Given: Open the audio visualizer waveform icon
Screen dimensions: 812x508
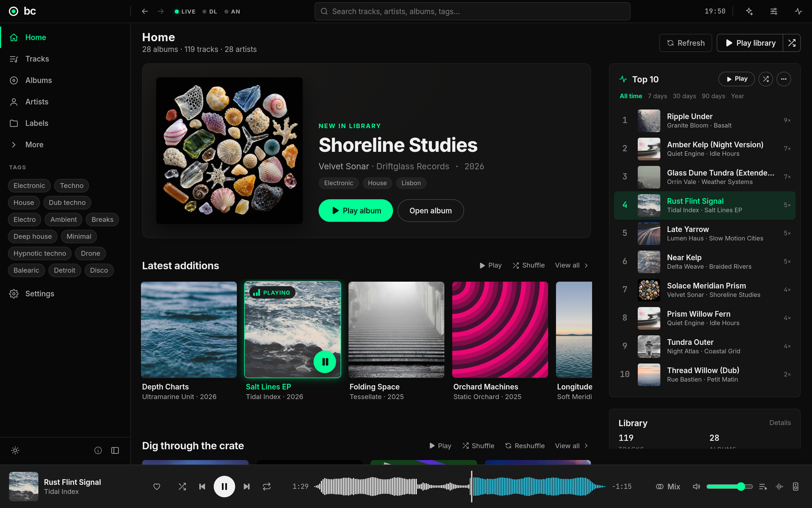Looking at the screenshot, I should [x=779, y=486].
